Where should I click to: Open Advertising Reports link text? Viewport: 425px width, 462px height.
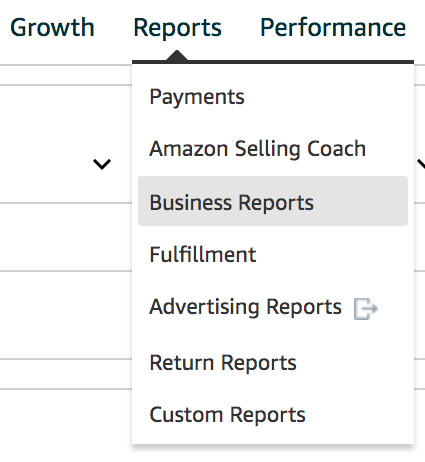pyautogui.click(x=246, y=307)
